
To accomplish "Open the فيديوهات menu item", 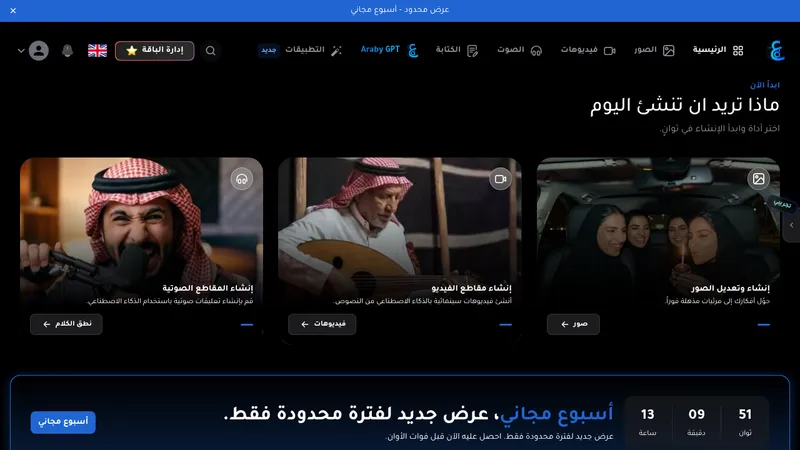I will coord(588,50).
